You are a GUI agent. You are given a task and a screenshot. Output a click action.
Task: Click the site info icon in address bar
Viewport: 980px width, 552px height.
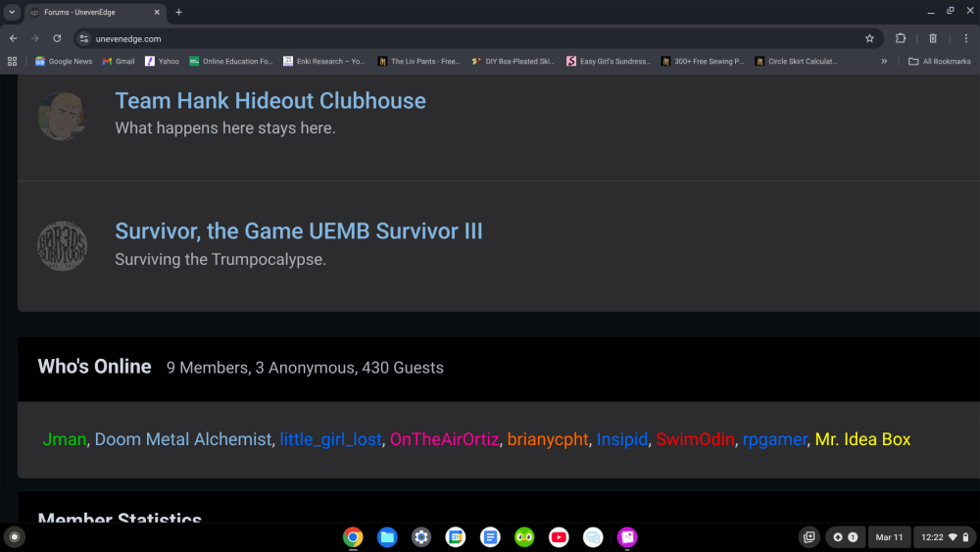84,38
